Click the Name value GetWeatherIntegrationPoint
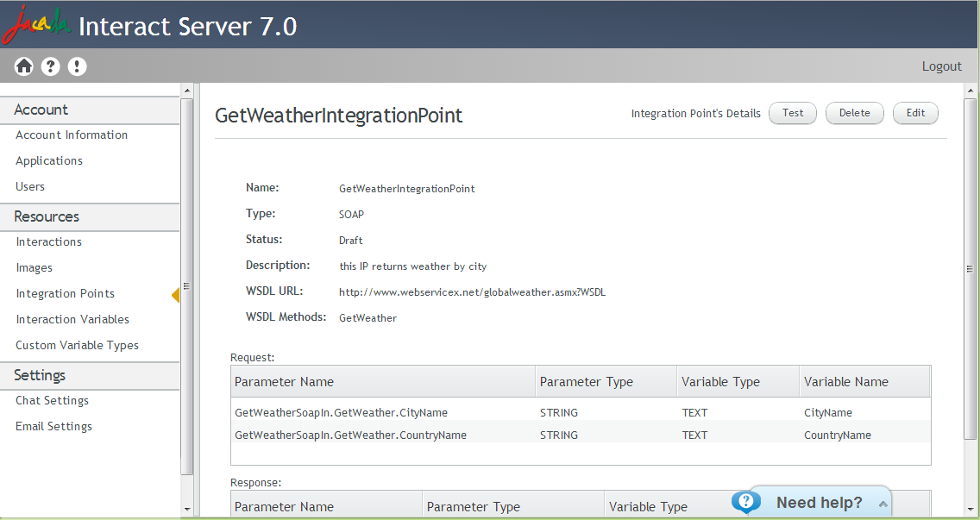This screenshot has width=980, height=520. coord(406,189)
